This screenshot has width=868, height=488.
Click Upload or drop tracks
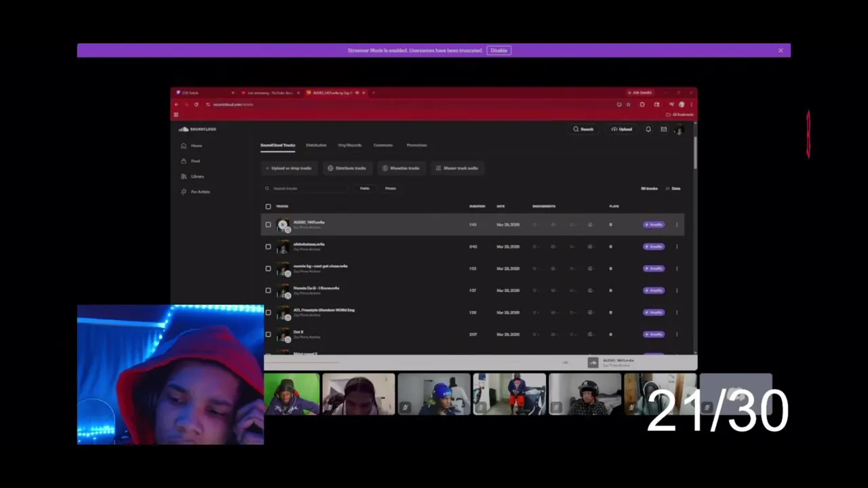[x=289, y=168]
